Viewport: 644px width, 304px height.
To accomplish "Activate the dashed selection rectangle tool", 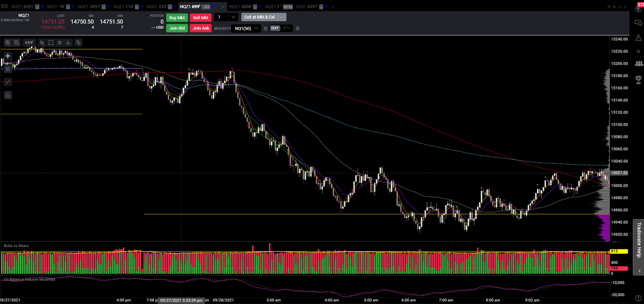I will point(51,42).
